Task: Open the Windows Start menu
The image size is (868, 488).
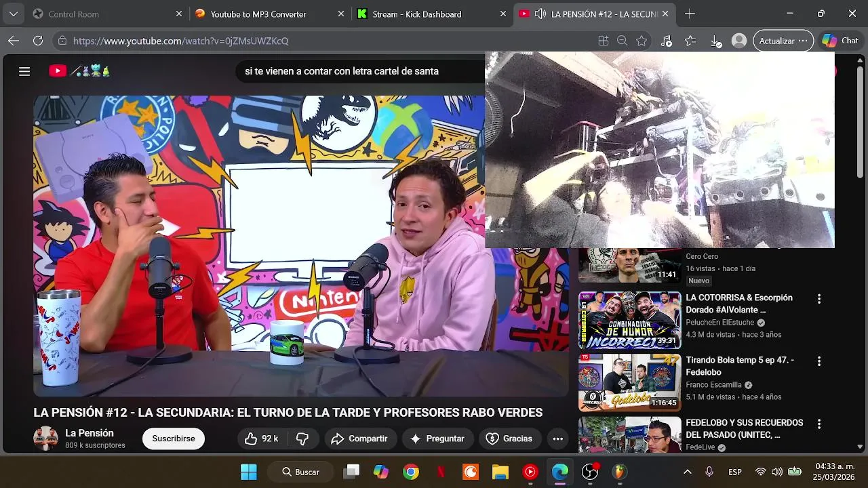Action: [249, 472]
